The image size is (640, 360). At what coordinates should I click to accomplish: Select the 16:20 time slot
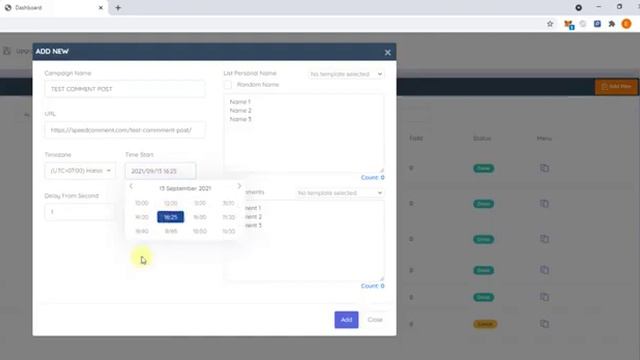(142, 217)
